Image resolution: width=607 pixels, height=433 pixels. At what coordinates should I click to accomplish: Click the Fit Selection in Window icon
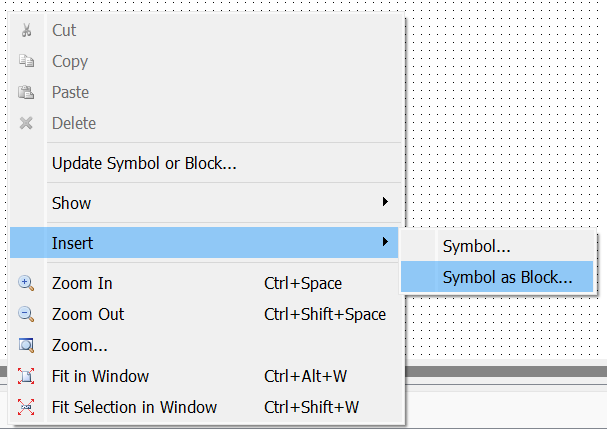27,408
